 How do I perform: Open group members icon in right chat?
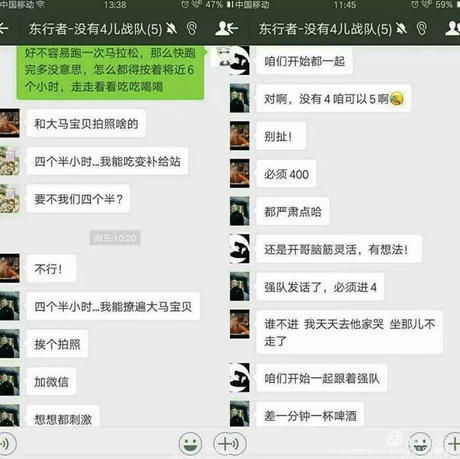453,29
